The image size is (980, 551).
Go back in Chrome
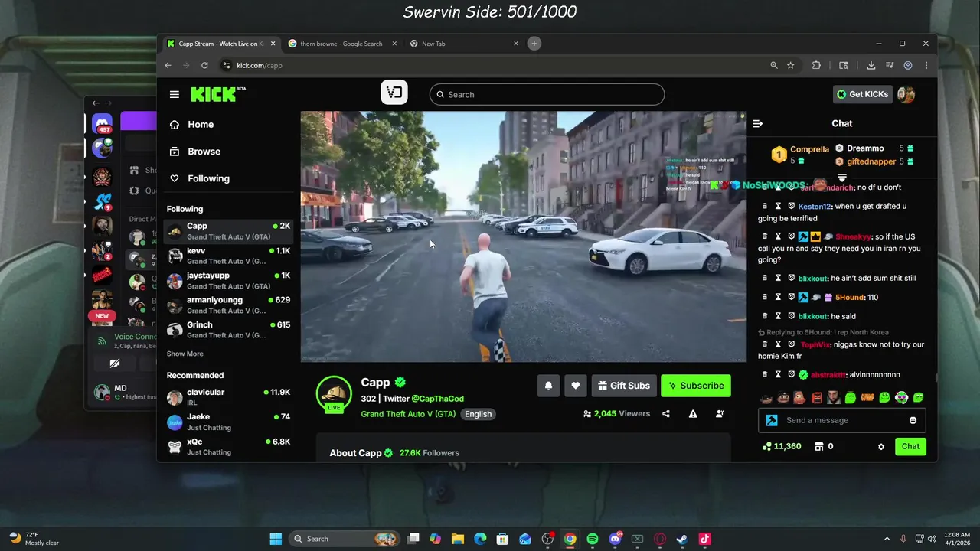pyautogui.click(x=168, y=65)
